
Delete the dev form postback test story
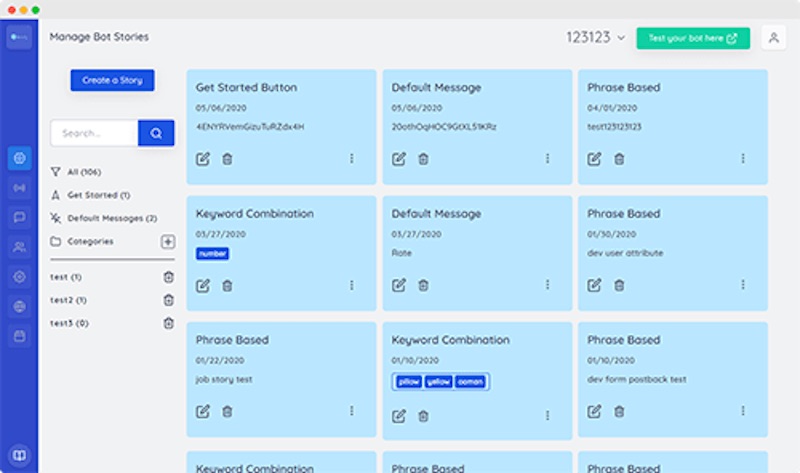[x=619, y=411]
